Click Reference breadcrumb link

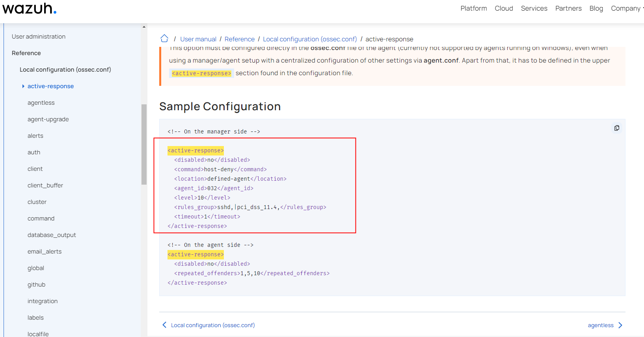[240, 39]
